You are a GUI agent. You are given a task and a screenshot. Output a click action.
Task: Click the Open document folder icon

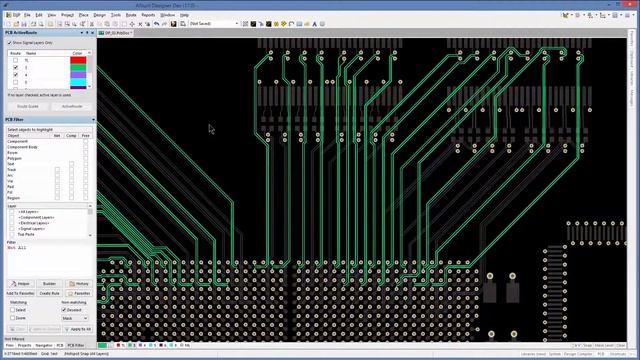(16, 24)
